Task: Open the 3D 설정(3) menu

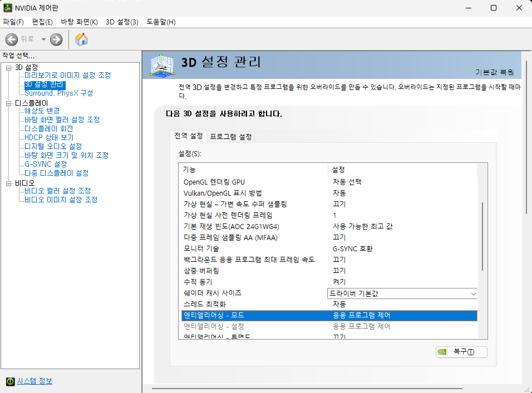Action: (x=122, y=22)
